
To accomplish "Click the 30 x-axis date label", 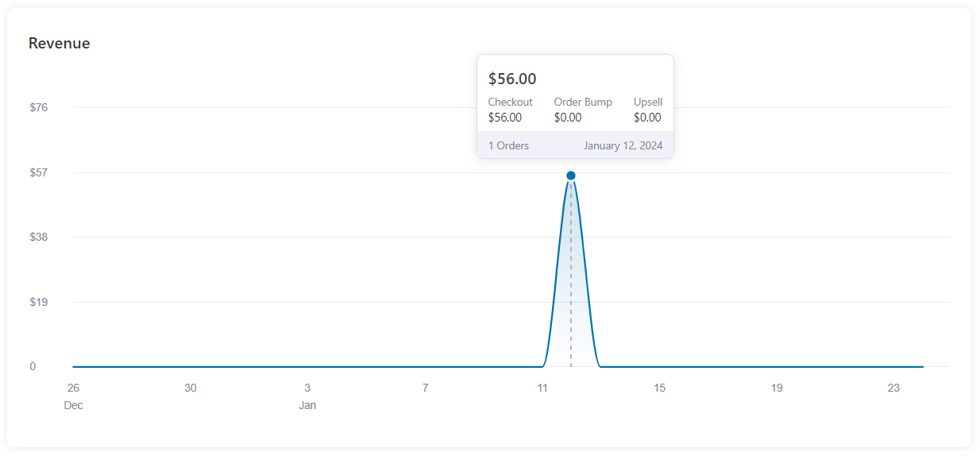I will (191, 388).
